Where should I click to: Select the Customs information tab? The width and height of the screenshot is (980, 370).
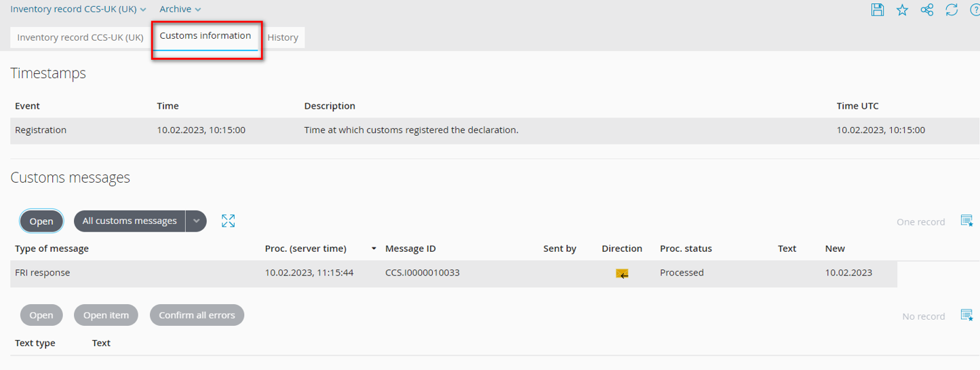(205, 36)
